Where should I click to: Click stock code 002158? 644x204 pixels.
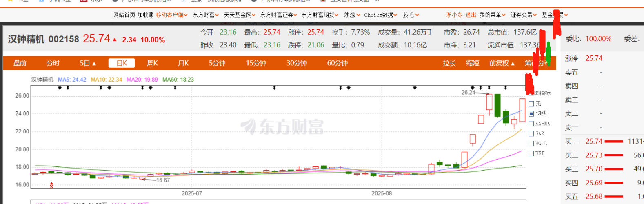click(x=64, y=39)
